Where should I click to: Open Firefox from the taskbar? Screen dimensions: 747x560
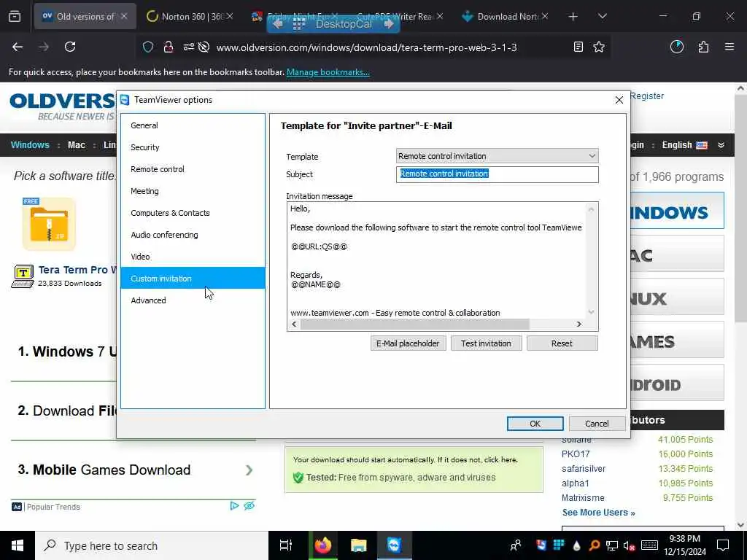coord(322,545)
